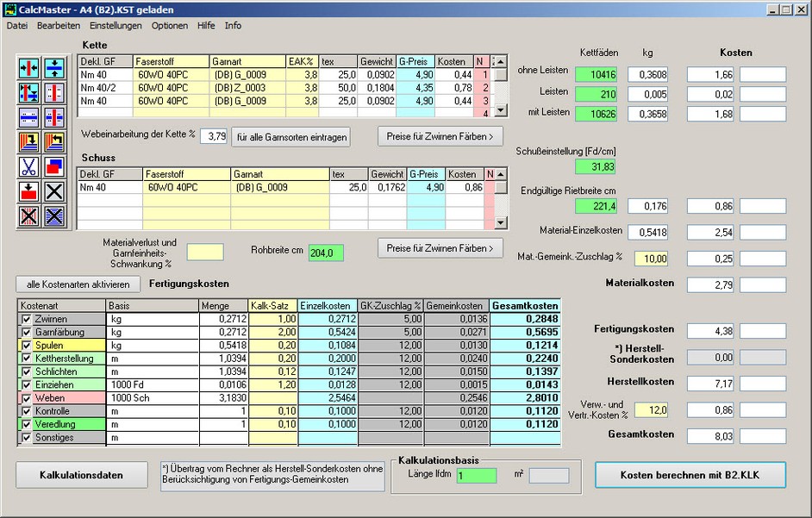Click the Verw.- und Vertr.-Kosten % field showing 12,0
This screenshot has height=518, width=812.
(652, 410)
